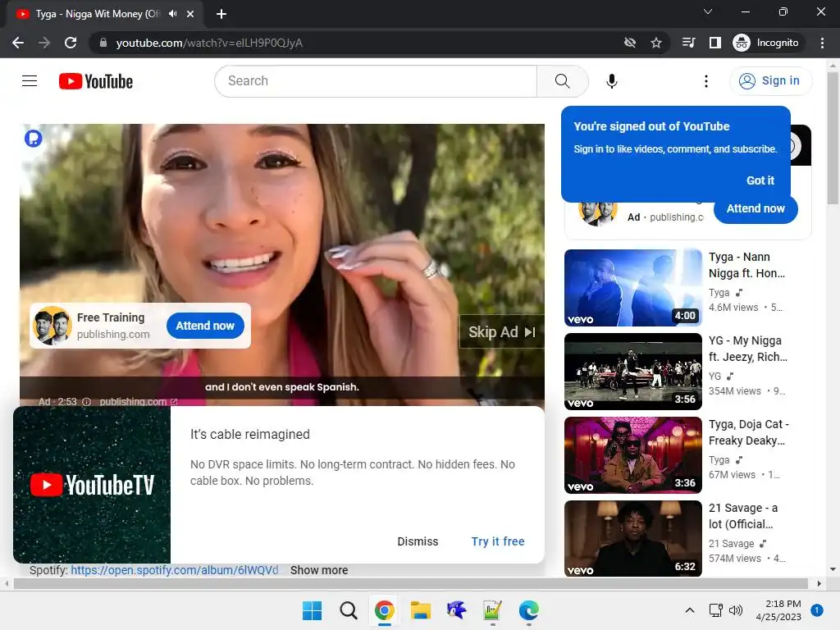840x630 pixels.
Task: Open the YouTube hamburger guide menu
Action: click(x=30, y=81)
